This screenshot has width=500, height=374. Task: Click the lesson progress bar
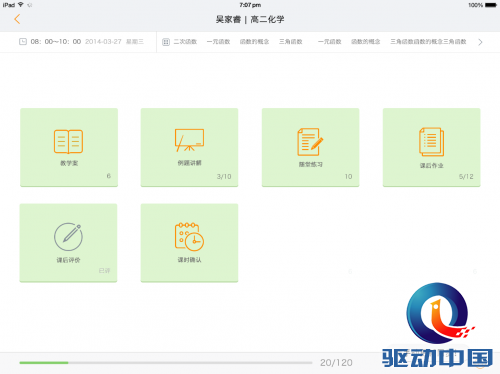coord(166,363)
